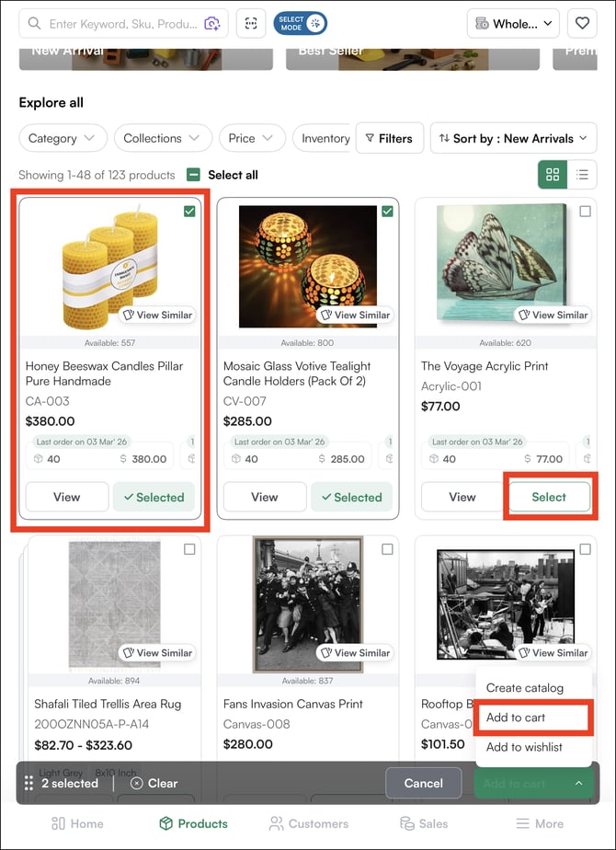Open the Sort by New Arrivals dropdown
Image resolution: width=616 pixels, height=850 pixels.
tap(513, 138)
